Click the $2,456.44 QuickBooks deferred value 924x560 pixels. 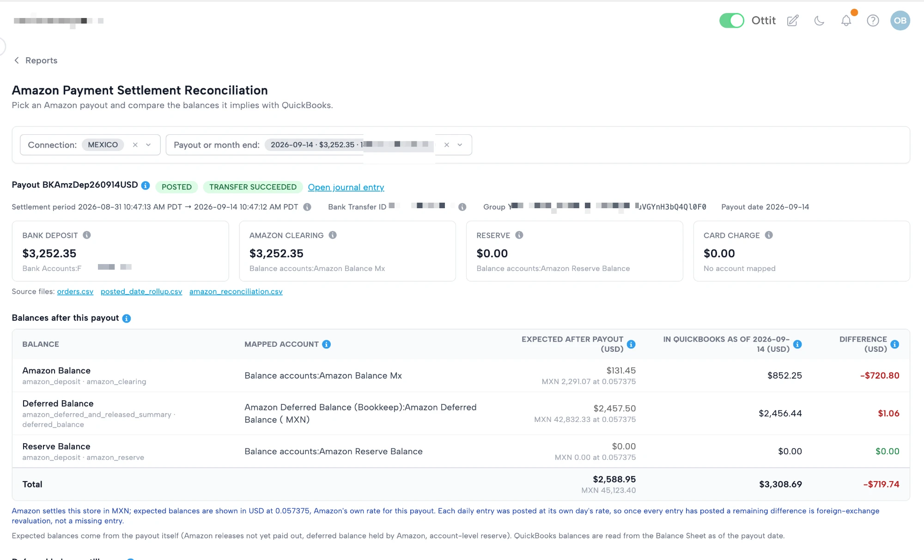click(780, 413)
